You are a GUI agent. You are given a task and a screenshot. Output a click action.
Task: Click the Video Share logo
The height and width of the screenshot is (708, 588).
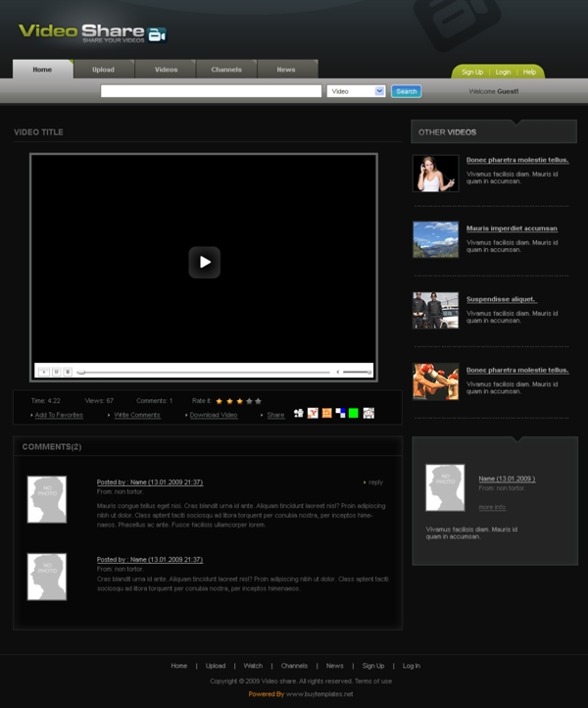pyautogui.click(x=92, y=33)
